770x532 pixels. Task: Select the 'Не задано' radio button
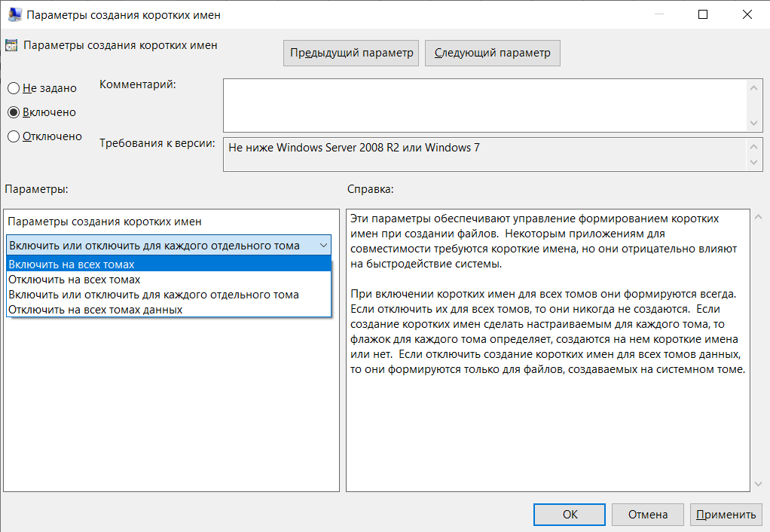(x=14, y=88)
